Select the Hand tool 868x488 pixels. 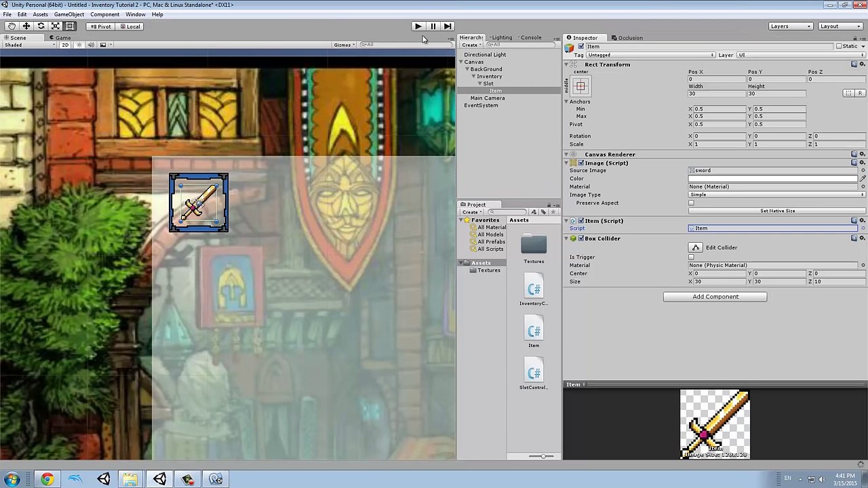[x=12, y=26]
